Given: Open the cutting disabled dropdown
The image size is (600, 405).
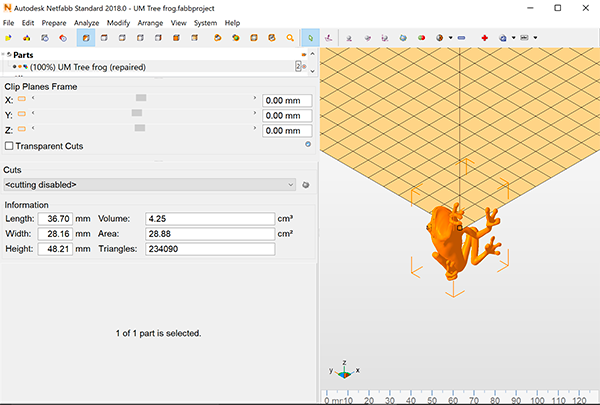Looking at the screenshot, I should [149, 185].
